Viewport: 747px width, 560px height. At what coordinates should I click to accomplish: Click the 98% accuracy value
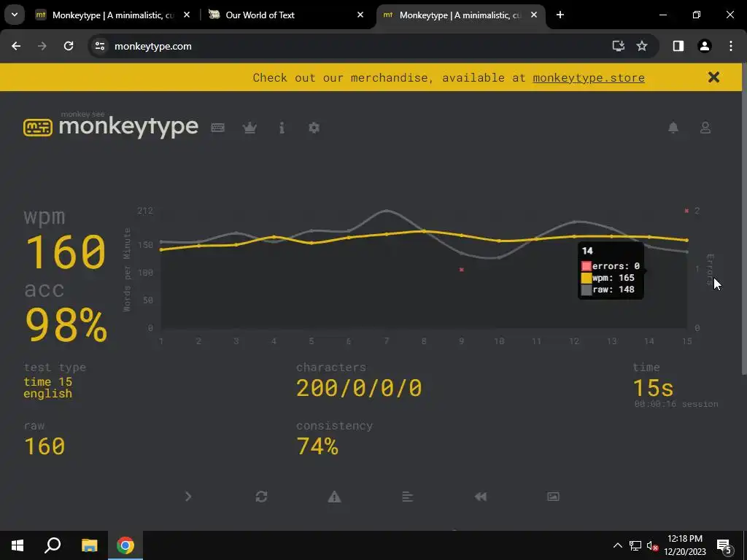coord(66,324)
